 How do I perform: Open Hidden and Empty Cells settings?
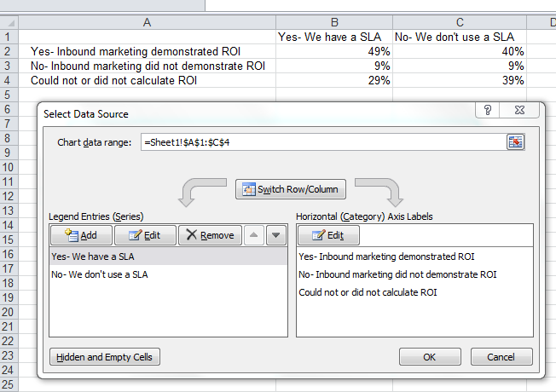(x=105, y=357)
